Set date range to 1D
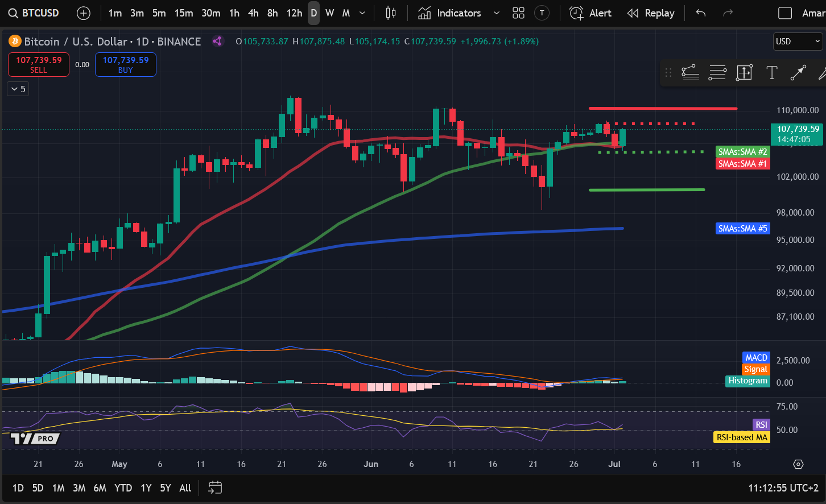This screenshot has width=826, height=504. click(x=18, y=488)
